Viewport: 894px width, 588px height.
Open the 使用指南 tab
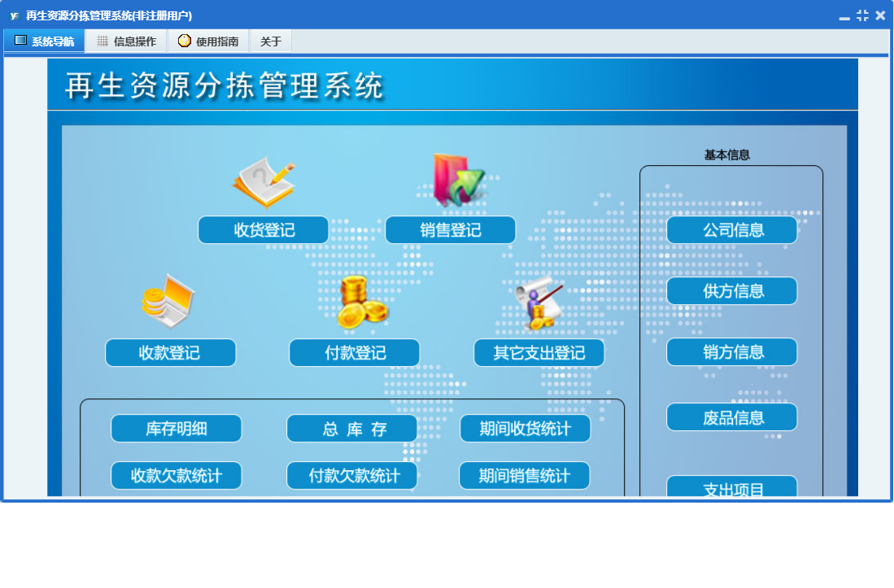tap(209, 41)
